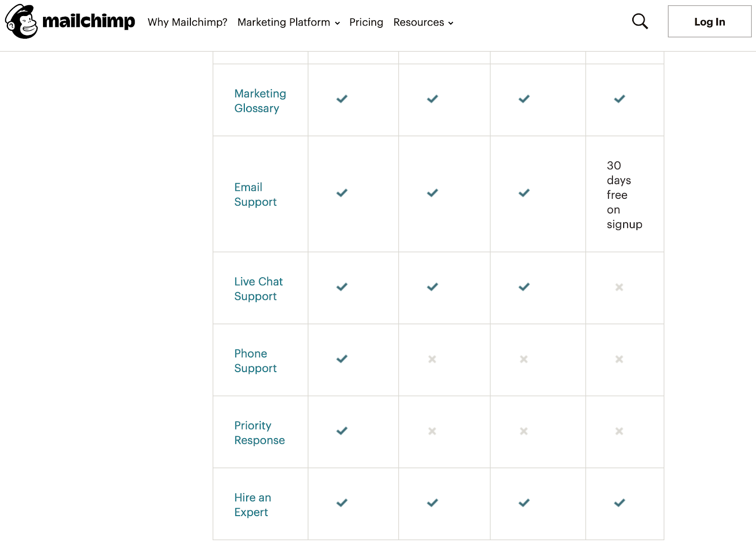Click second-column checkmark in Live Chat Support row
The image size is (756, 543).
point(432,287)
